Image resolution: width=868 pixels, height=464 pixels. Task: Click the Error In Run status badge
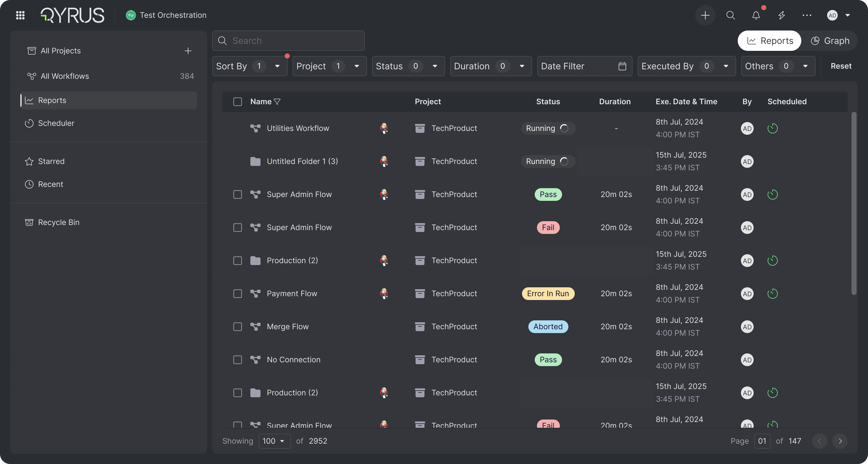coord(548,294)
